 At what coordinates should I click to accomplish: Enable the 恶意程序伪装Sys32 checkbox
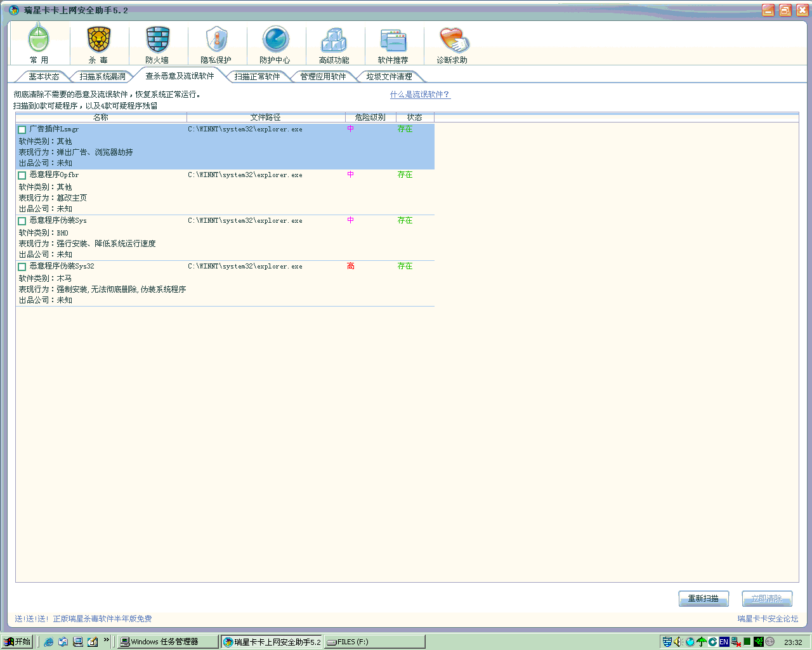click(22, 267)
